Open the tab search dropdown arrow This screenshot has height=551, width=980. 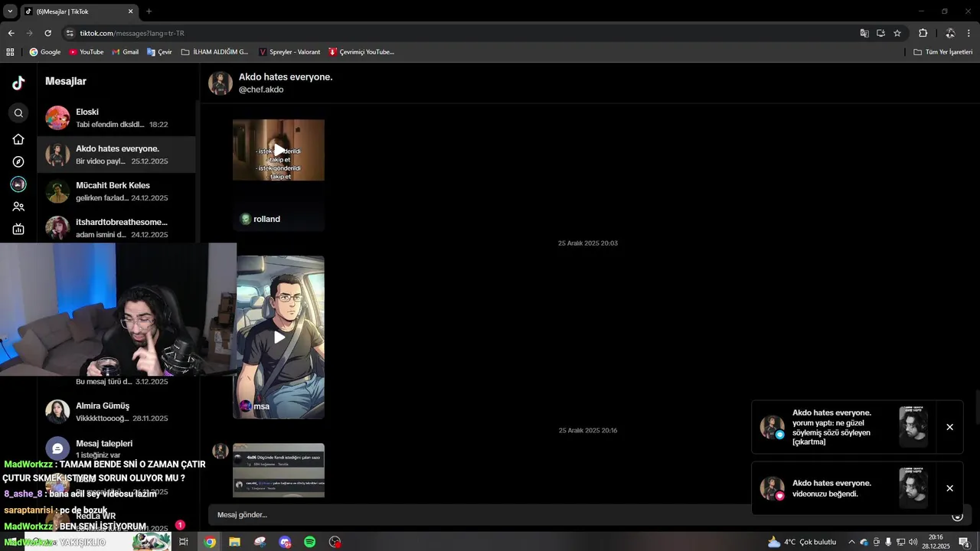pyautogui.click(x=10, y=11)
